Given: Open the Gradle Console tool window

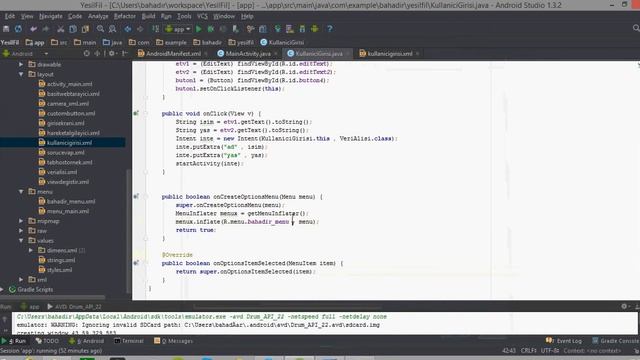Looking at the screenshot, I should (x=616, y=341).
